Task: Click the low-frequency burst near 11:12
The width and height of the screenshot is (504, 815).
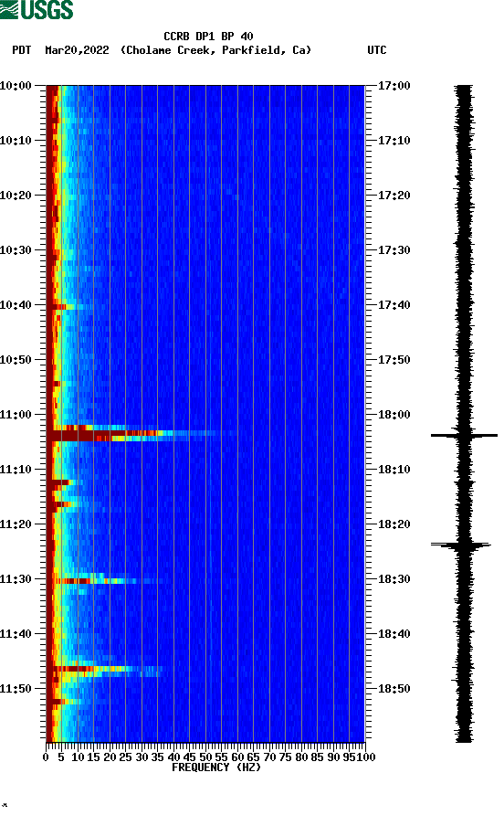Action: (x=62, y=483)
